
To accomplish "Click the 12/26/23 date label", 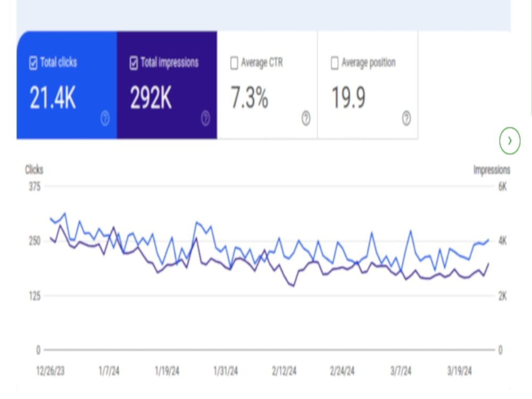I will (50, 371).
